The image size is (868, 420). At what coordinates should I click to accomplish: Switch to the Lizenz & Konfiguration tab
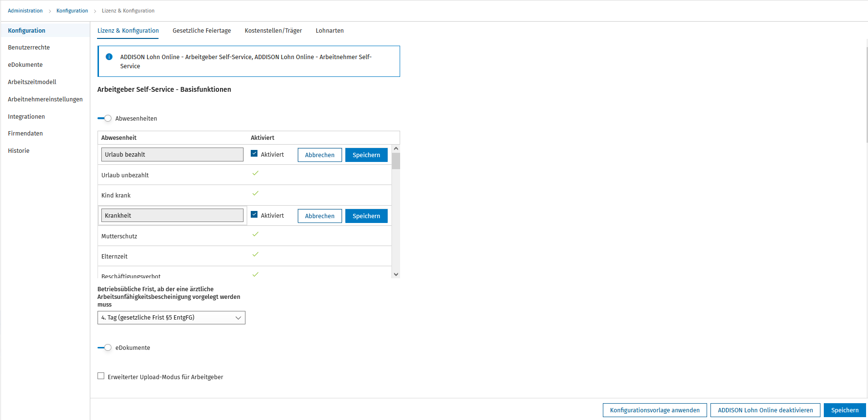(x=128, y=31)
